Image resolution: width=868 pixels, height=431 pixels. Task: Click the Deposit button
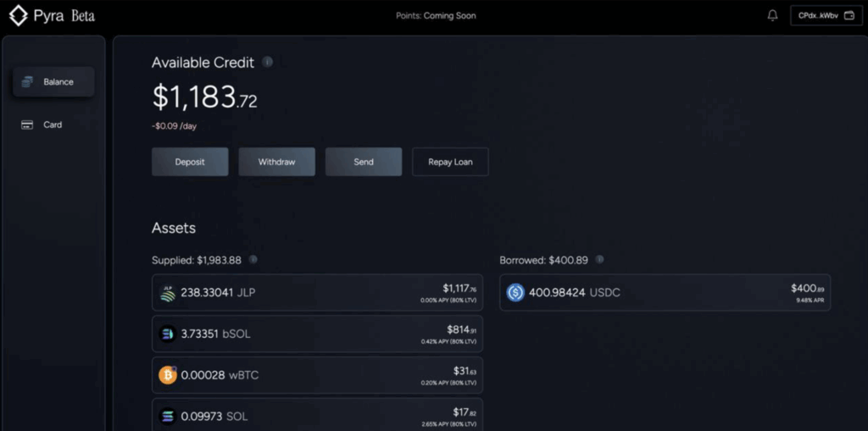[190, 162]
